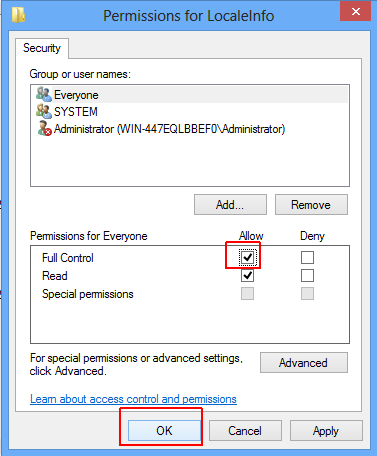Check the Read Deny checkbox

coord(307,276)
